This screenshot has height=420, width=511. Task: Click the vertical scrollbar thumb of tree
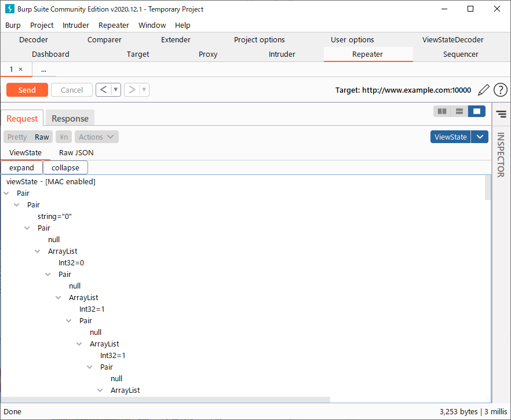point(488,187)
